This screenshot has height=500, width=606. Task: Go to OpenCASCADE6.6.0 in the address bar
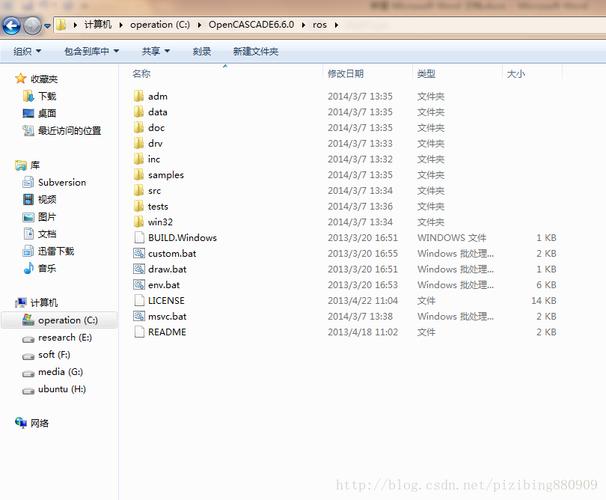click(251, 25)
